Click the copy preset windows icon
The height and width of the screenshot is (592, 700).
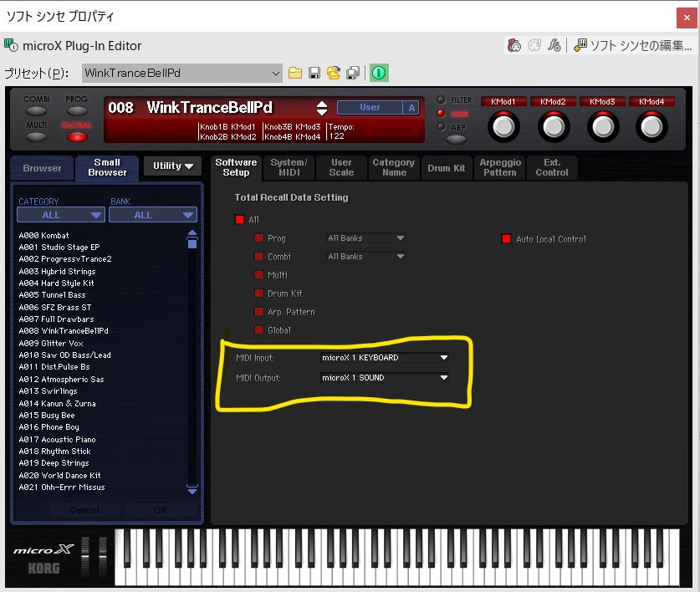coord(353,73)
